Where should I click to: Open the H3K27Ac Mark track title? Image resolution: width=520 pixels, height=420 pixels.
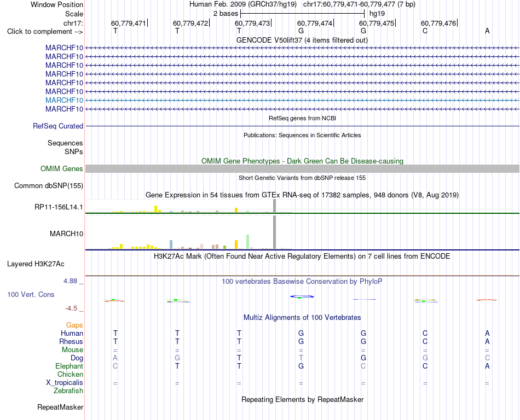(302, 256)
